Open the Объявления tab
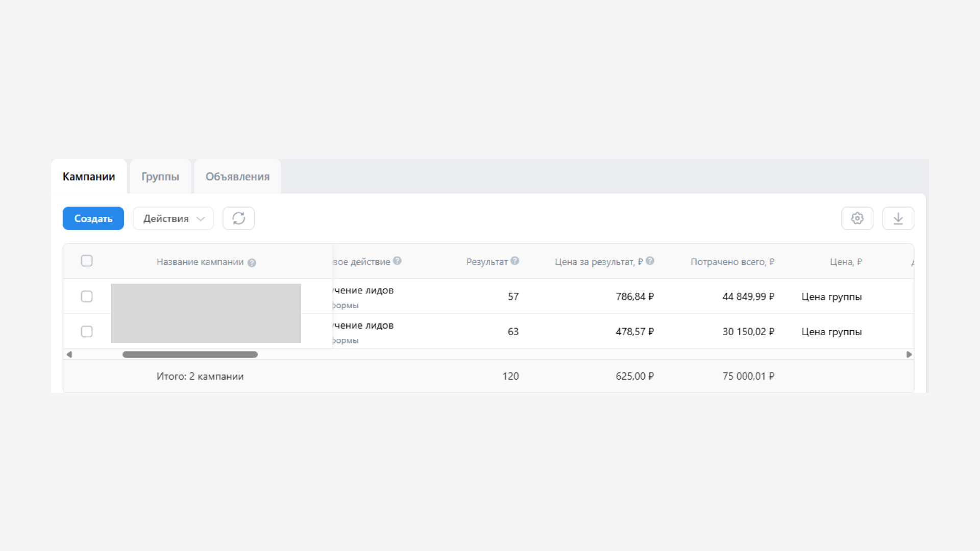This screenshot has height=551, width=980. pyautogui.click(x=237, y=177)
